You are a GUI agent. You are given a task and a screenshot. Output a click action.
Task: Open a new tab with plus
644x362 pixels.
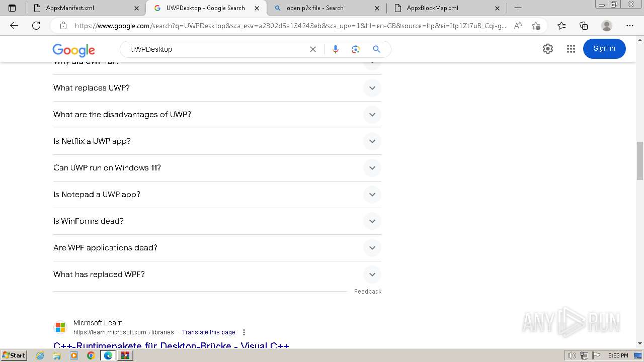click(x=518, y=8)
